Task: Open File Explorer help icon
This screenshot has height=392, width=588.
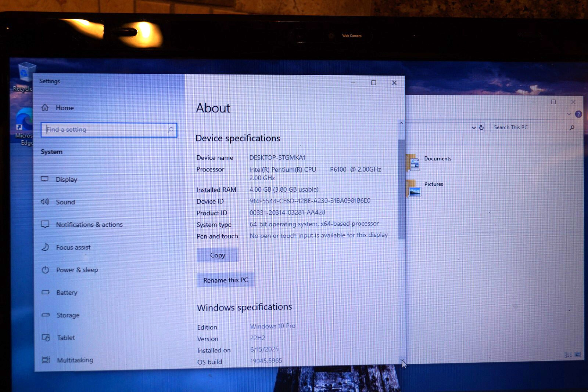Action: (578, 114)
